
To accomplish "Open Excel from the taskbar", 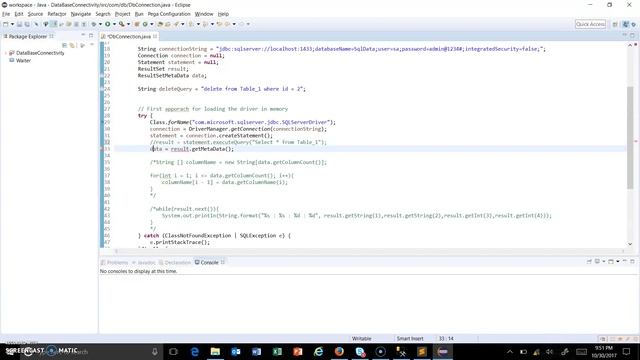I will coord(277,351).
